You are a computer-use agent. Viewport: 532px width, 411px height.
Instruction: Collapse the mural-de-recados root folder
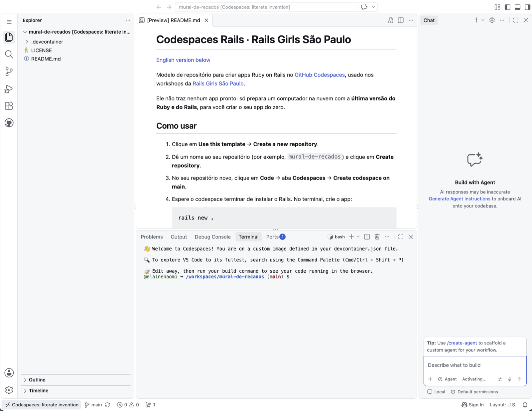(x=25, y=32)
